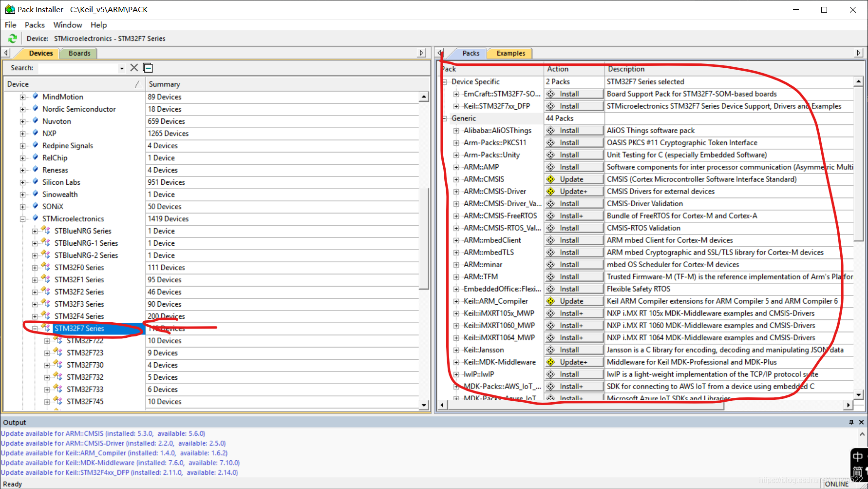Collapse the STMicroelectronics vendor node
Image resolution: width=868 pixels, height=489 pixels.
[x=22, y=219]
